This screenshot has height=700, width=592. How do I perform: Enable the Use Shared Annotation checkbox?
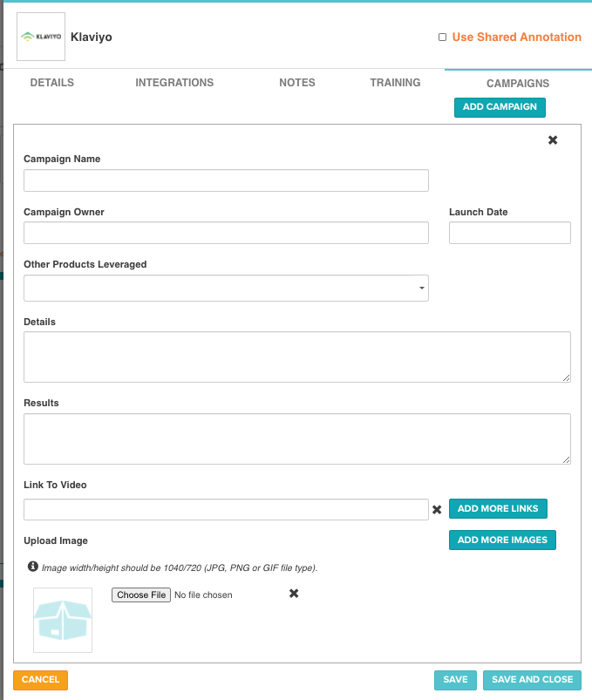[x=442, y=37]
